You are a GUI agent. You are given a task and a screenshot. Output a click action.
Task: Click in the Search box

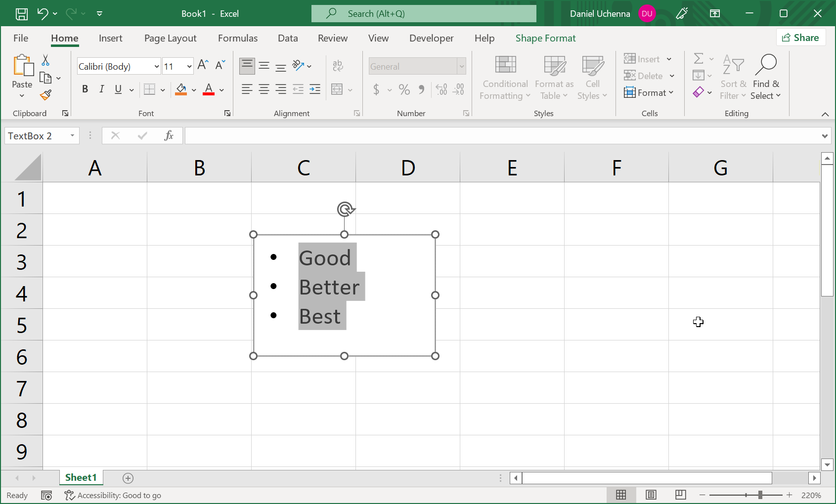click(424, 14)
